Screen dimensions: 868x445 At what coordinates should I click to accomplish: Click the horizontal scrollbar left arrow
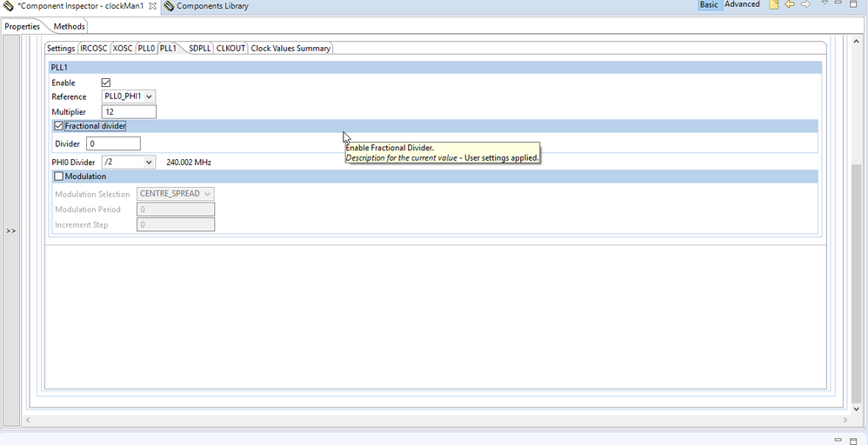(28, 420)
